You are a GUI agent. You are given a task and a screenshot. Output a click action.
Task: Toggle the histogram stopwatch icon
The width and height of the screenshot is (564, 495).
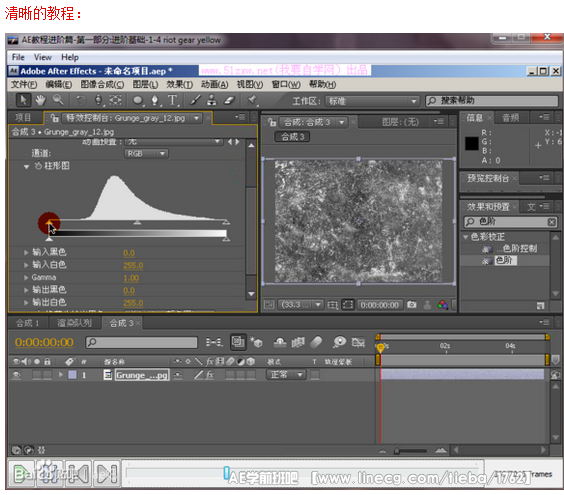pos(38,166)
